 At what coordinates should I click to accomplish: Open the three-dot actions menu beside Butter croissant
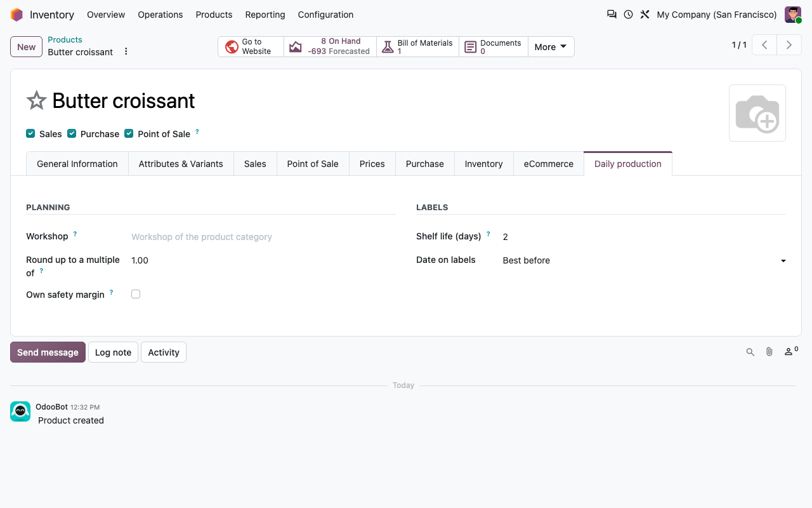(x=126, y=51)
